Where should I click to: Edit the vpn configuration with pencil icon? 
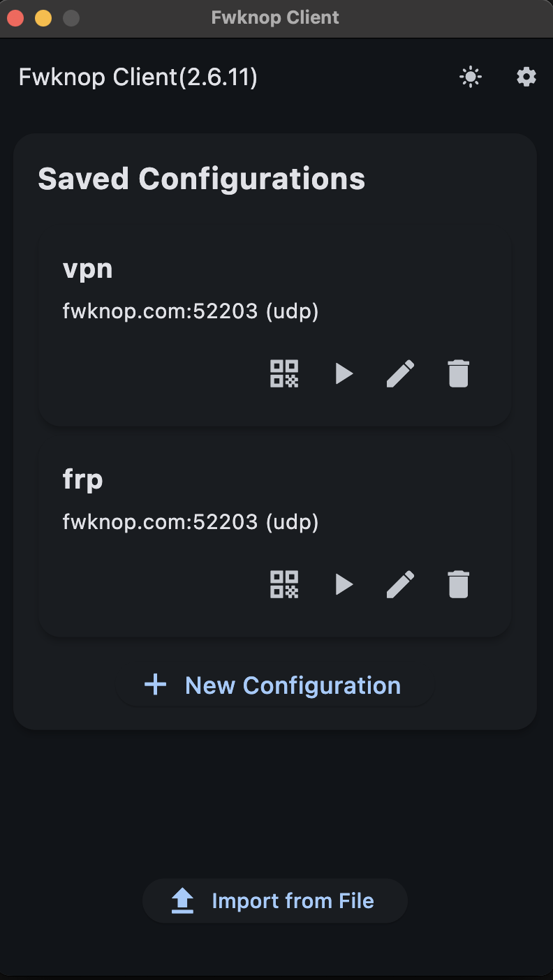(x=400, y=373)
